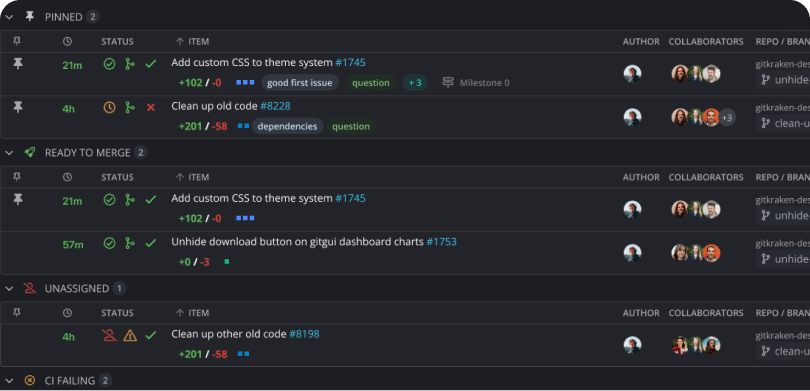Unpin the pinned 'Clean up old code' row

(18, 107)
